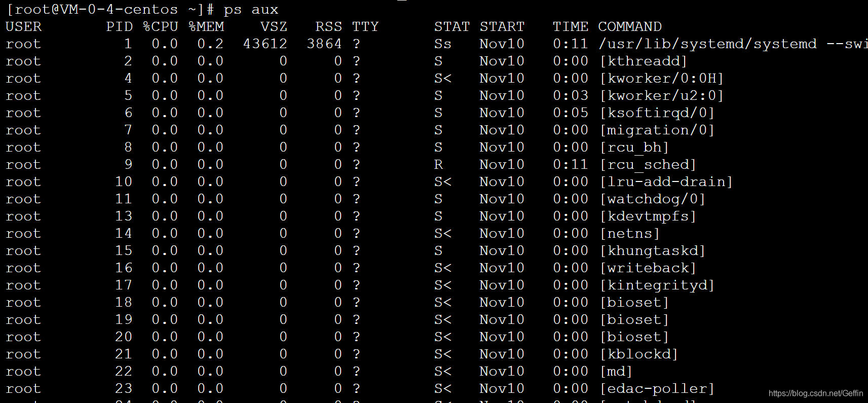Viewport: 868px width, 403px height.
Task: Select the [rcu_sched] process name
Action: (648, 164)
